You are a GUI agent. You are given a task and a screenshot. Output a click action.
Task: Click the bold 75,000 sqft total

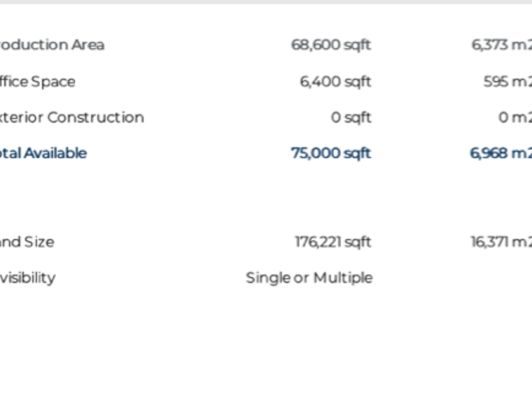tap(331, 153)
